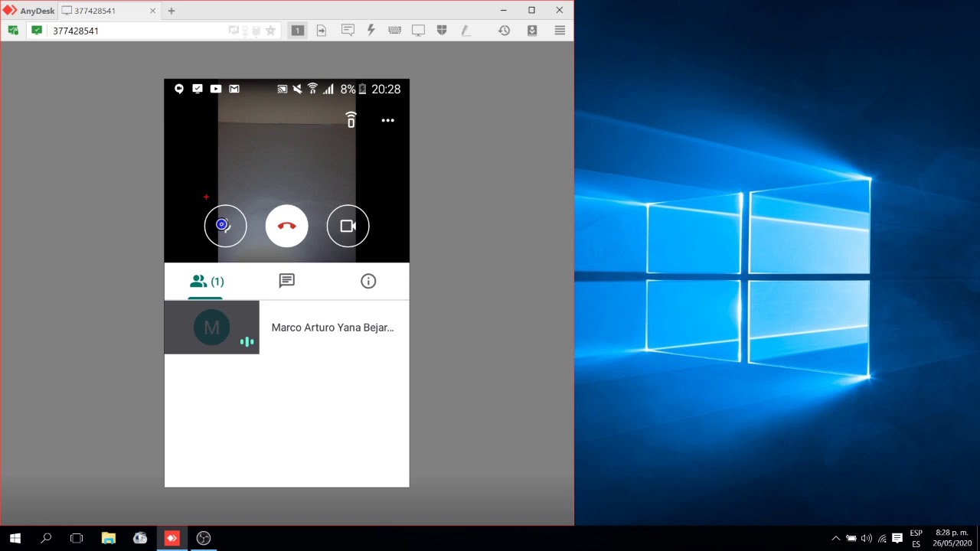Click the battery tray icon

coord(851,538)
